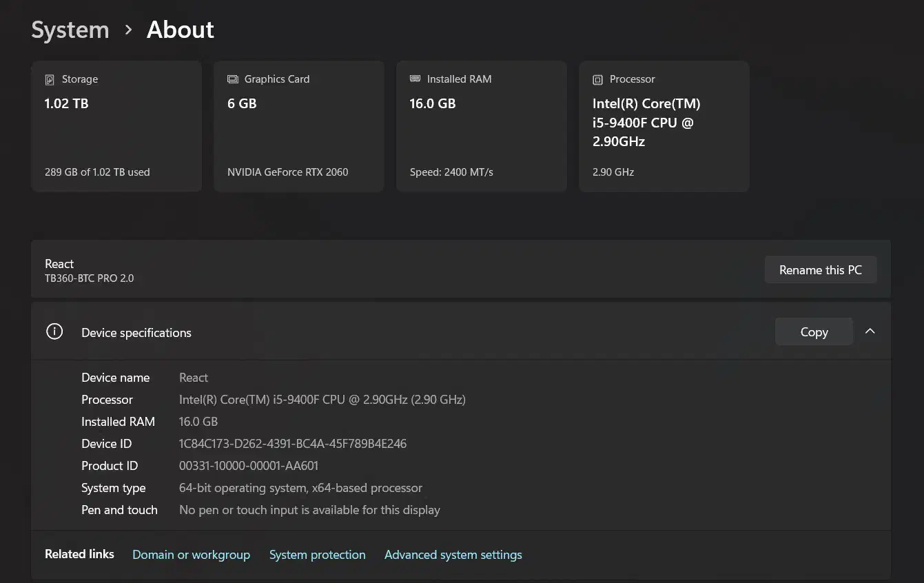Open System protection
The width and height of the screenshot is (924, 583).
(x=318, y=554)
